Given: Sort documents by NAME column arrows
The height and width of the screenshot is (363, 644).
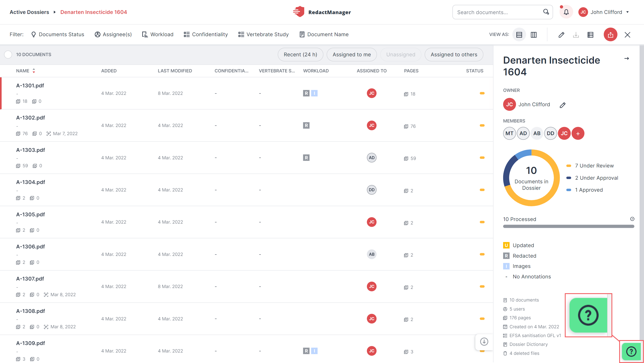Looking at the screenshot, I should (x=34, y=71).
